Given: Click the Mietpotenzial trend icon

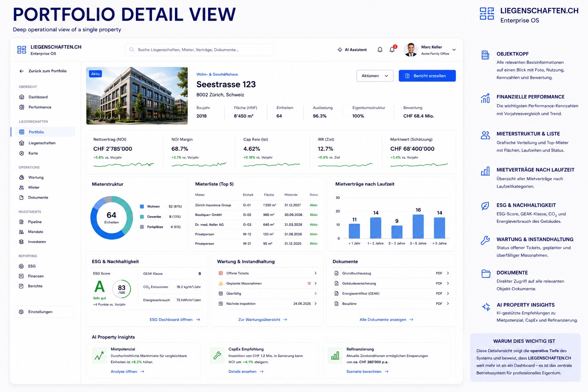Looking at the screenshot, I should point(100,356).
